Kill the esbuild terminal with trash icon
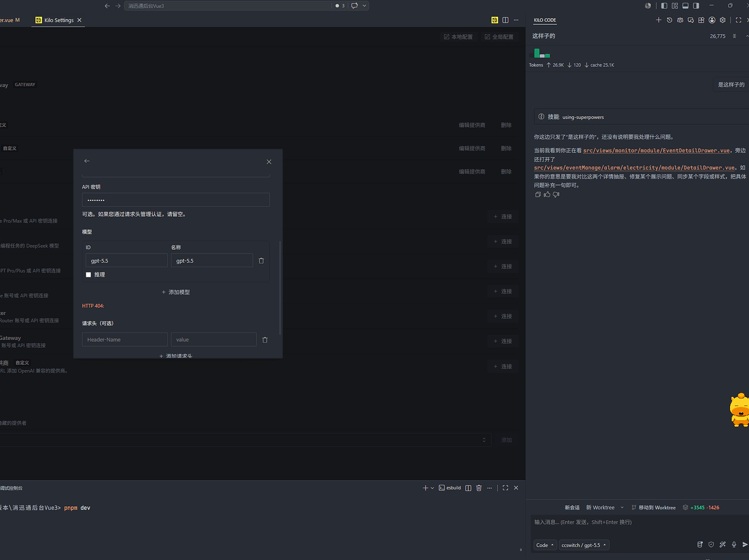The width and height of the screenshot is (749, 560). tap(479, 488)
